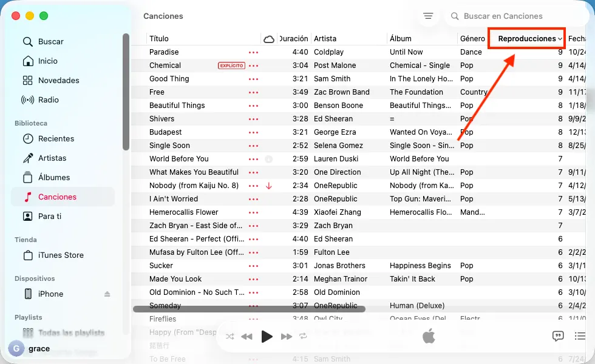Skip to the next track

[287, 336]
